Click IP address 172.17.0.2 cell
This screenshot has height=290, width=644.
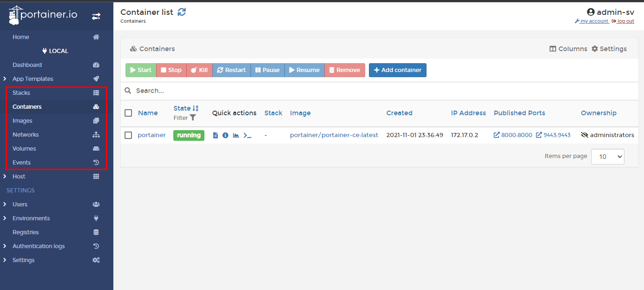(465, 135)
